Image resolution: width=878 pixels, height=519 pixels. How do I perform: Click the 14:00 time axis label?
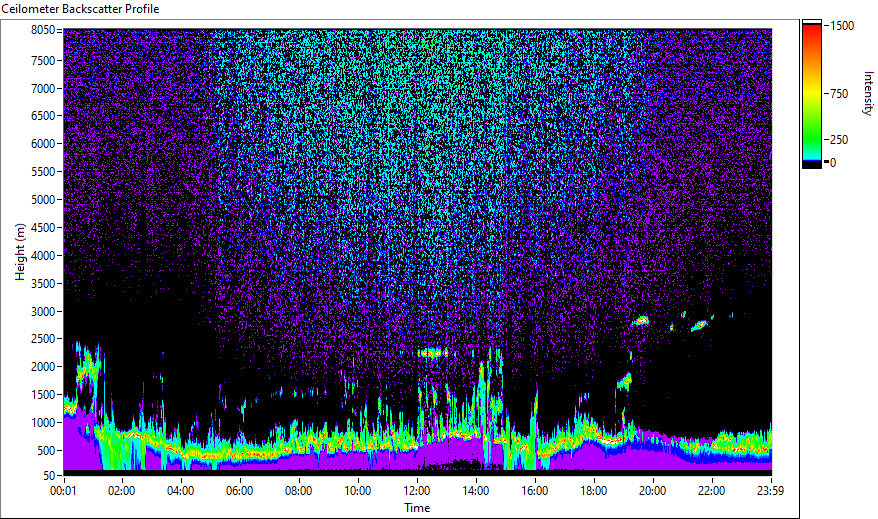click(475, 491)
